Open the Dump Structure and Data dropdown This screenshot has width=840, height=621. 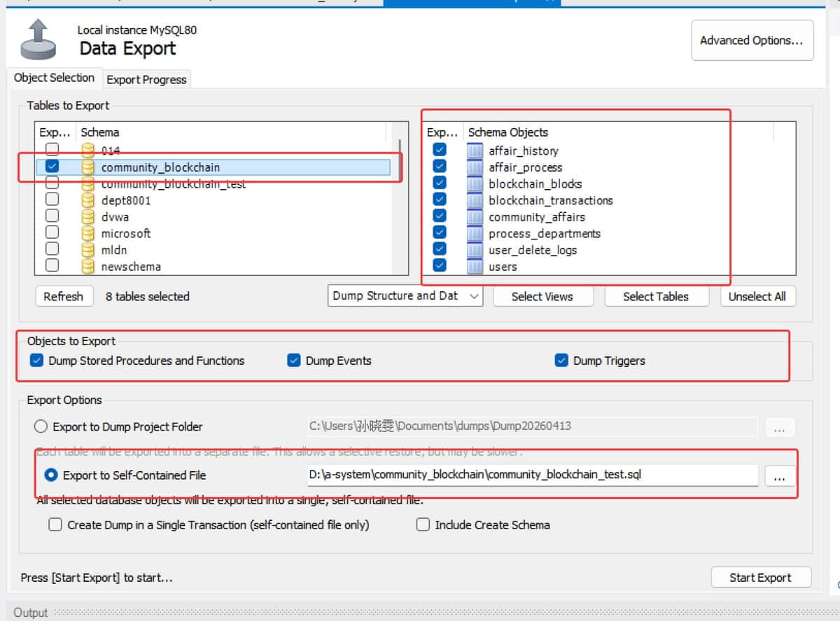coord(405,296)
